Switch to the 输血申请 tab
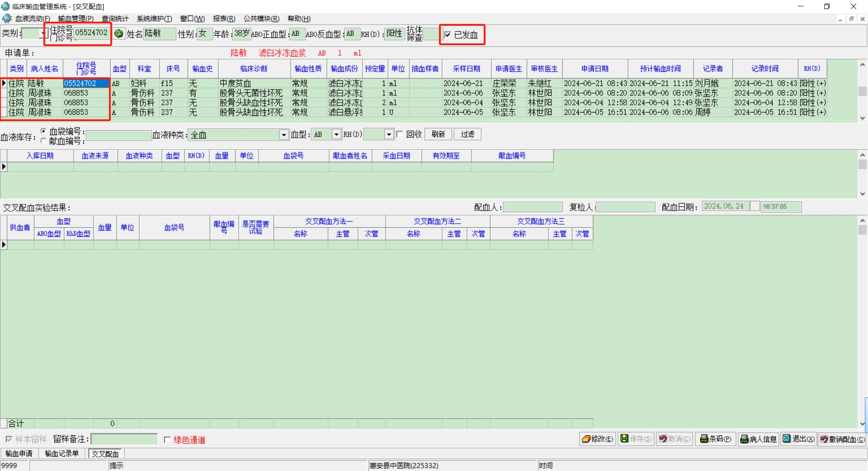The image size is (868, 471). point(19,453)
